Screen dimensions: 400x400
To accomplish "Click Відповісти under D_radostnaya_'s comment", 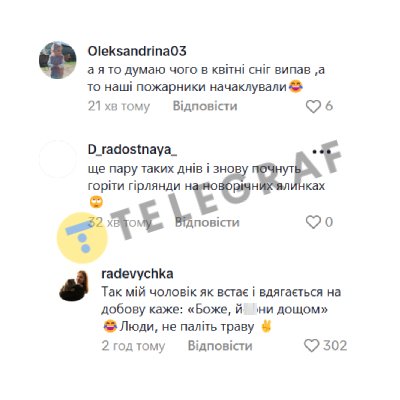I will (x=207, y=222).
